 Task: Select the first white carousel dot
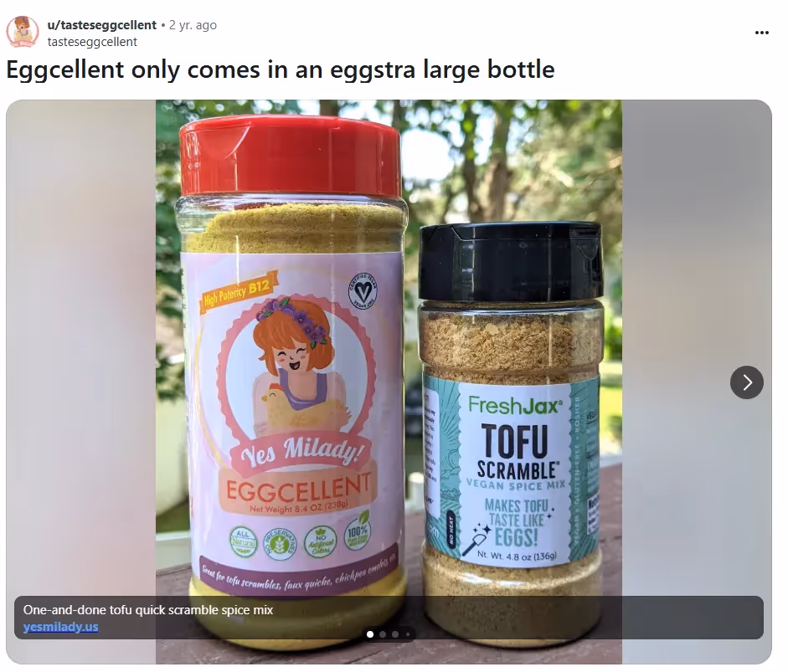tap(370, 634)
